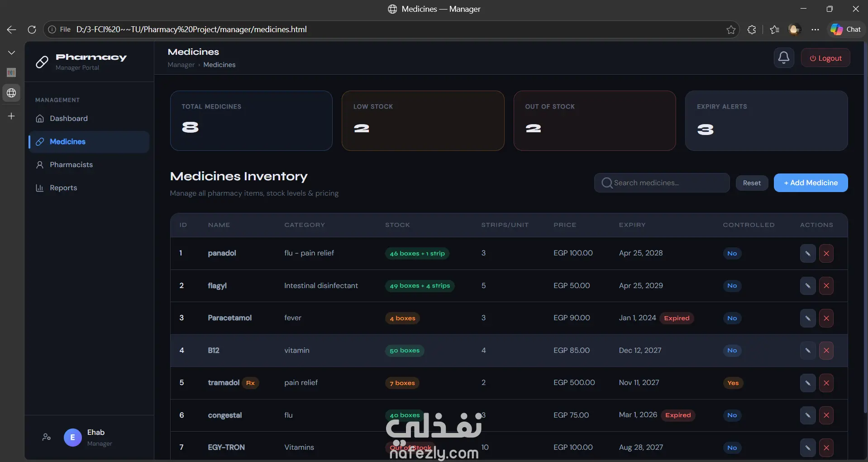Focus the Search medicines field

[662, 183]
